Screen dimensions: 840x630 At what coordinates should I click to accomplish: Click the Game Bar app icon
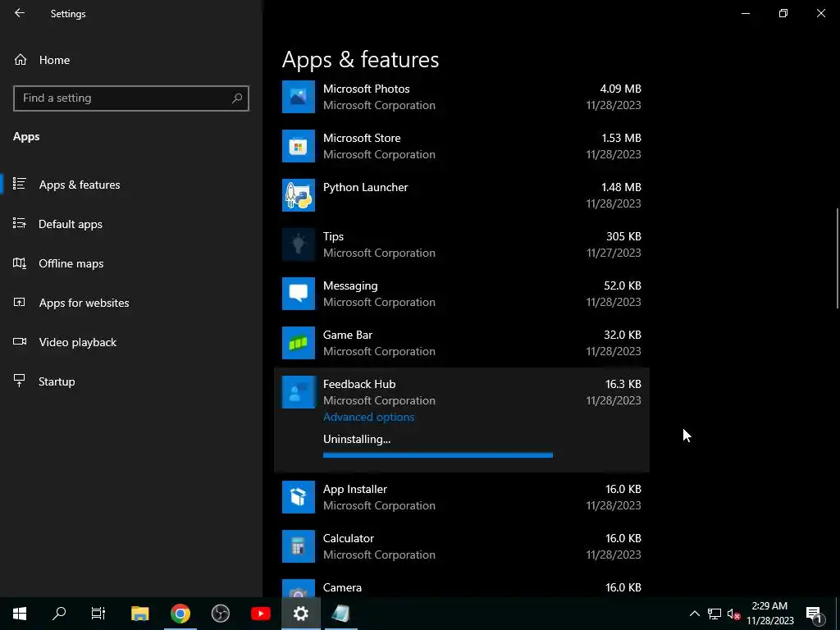click(x=299, y=344)
